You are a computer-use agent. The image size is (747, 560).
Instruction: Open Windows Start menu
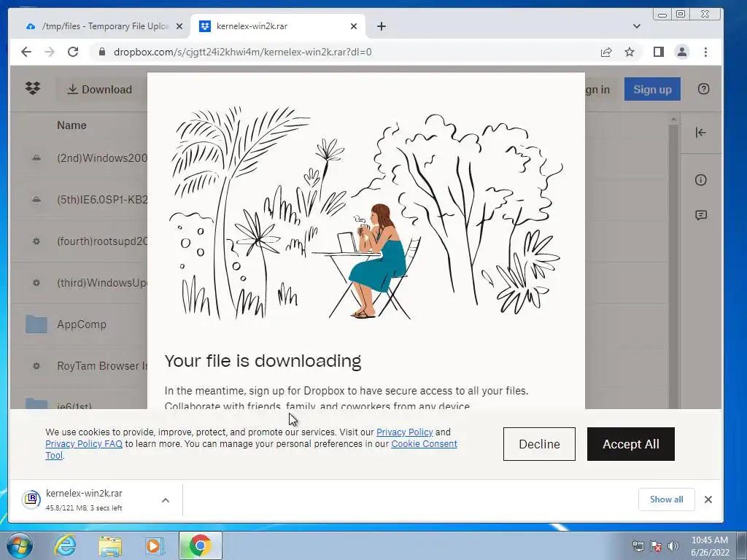tap(19, 545)
